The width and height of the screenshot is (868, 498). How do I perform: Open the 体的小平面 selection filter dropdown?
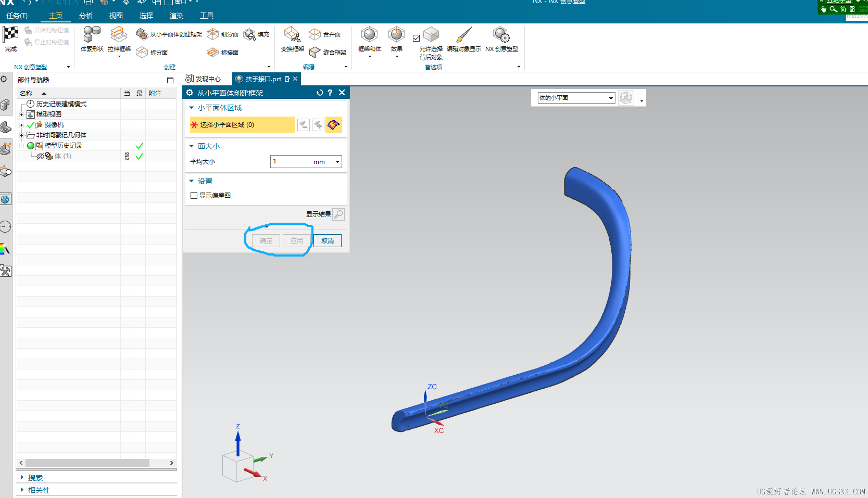pos(611,98)
